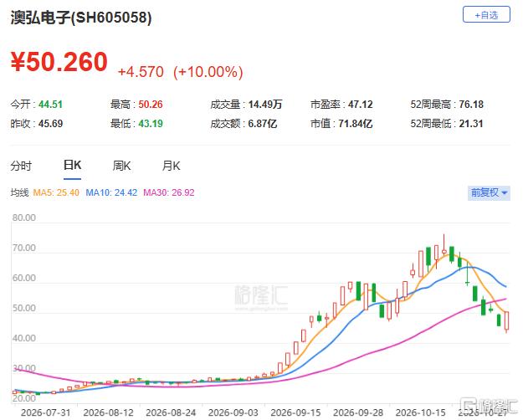Click the latest red candlestick on chart
The image size is (523, 420).
(x=506, y=320)
